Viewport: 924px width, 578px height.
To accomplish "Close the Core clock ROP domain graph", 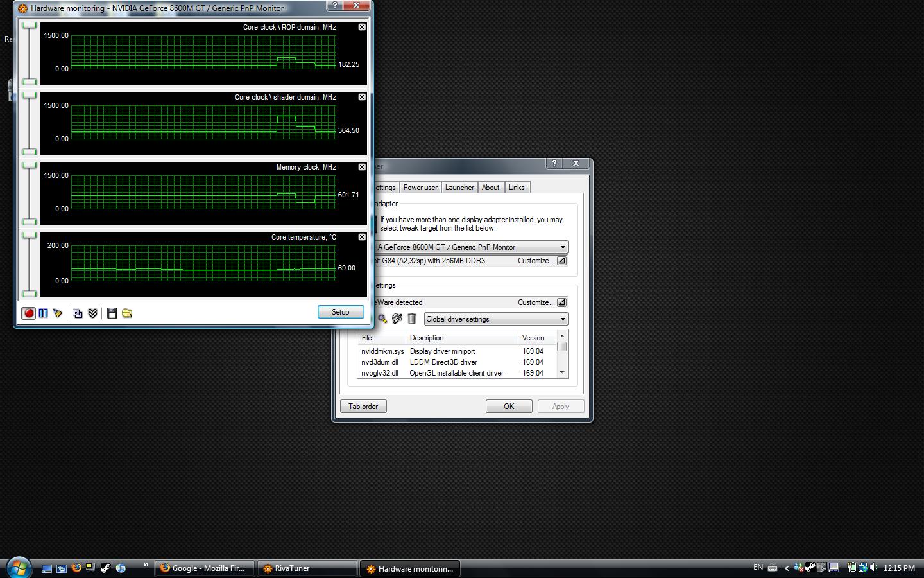I will 362,27.
